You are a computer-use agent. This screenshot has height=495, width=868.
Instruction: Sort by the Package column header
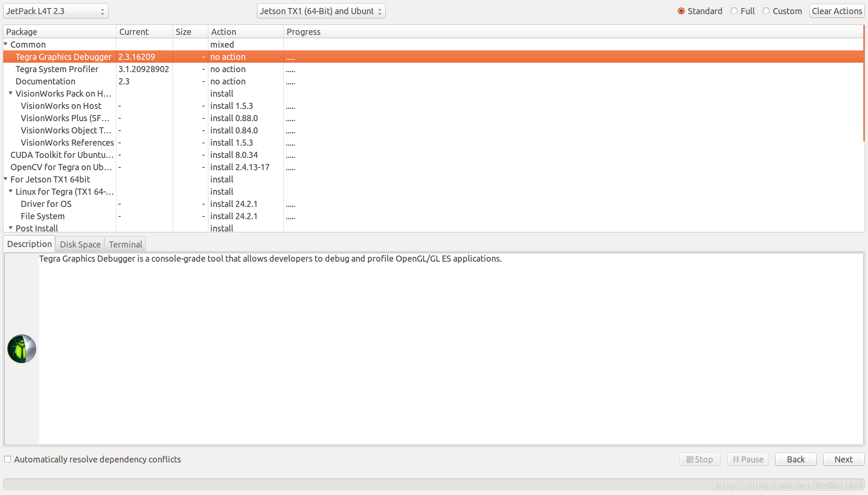click(x=59, y=32)
